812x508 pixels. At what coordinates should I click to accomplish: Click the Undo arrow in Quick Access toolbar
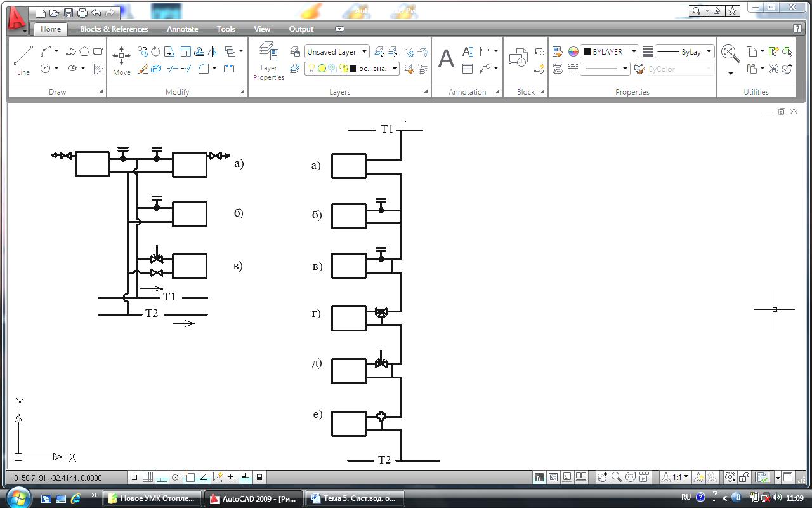96,13
